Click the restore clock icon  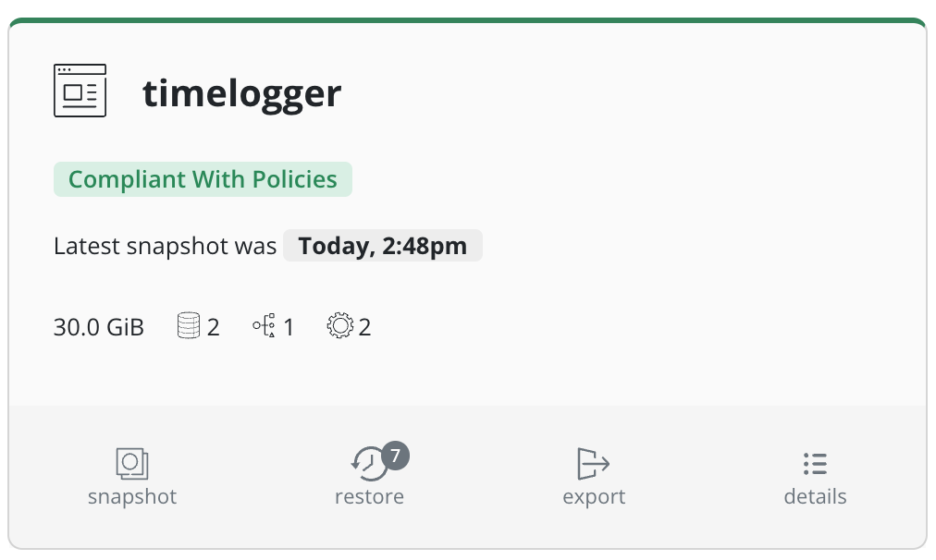(369, 465)
